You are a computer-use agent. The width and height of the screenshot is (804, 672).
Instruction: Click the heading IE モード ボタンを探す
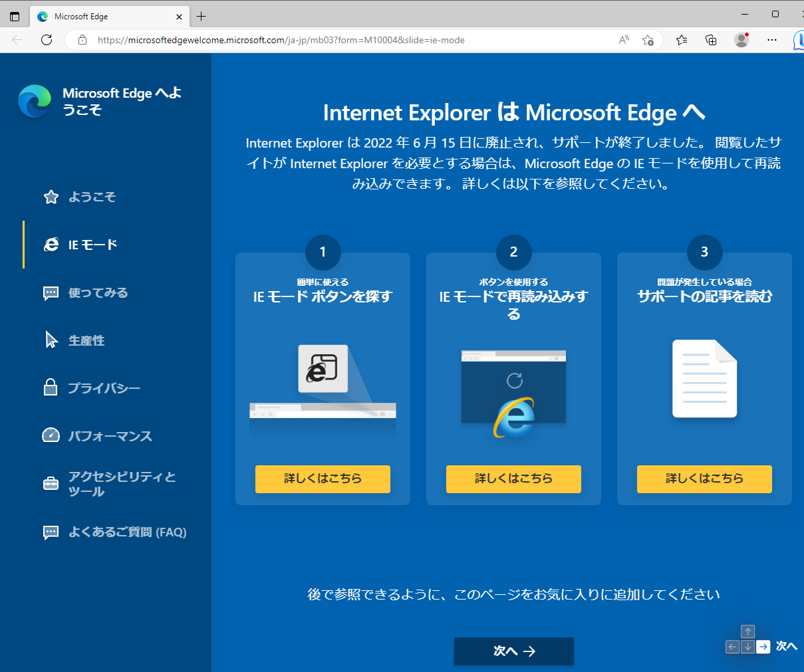[x=323, y=296]
